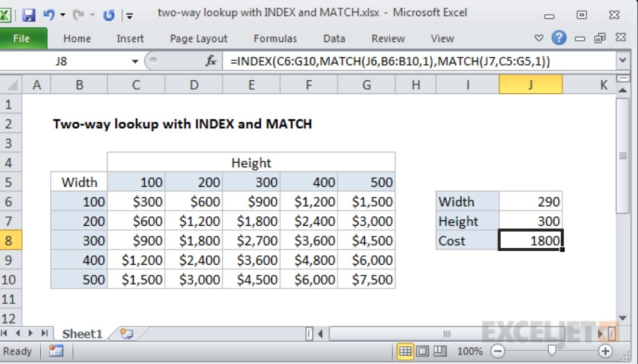This screenshot has width=638, height=364.
Task: Open Excel Help question mark icon
Action: (x=559, y=38)
